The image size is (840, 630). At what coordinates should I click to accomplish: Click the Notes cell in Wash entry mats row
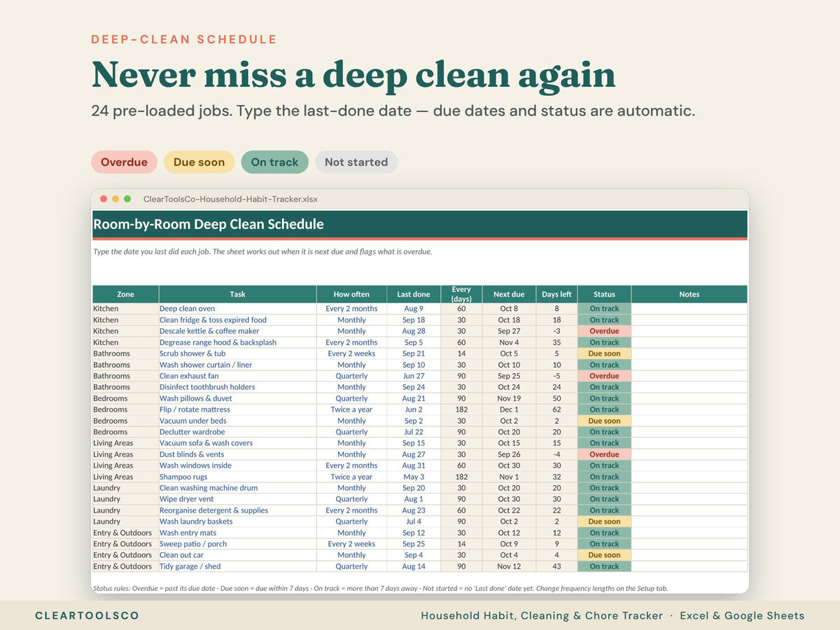689,533
